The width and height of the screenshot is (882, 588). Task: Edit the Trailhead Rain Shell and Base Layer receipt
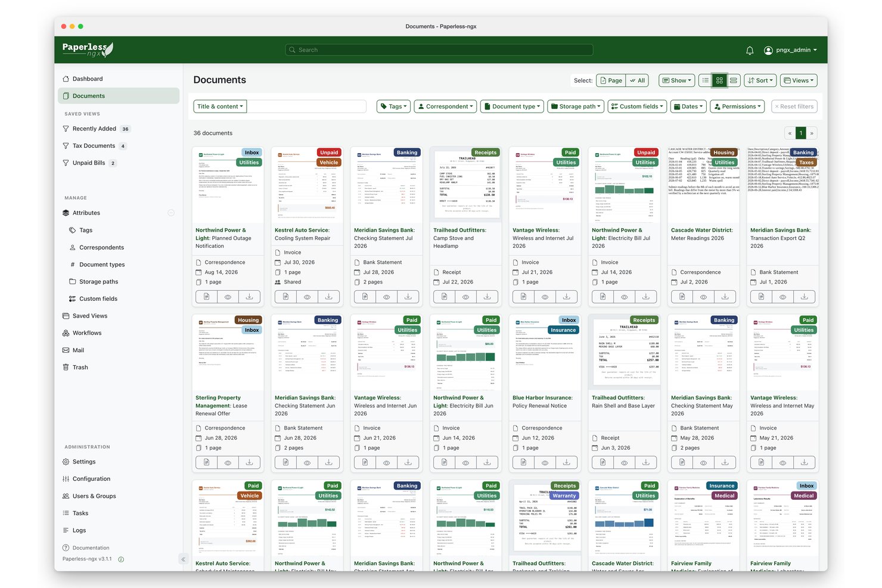(x=603, y=462)
